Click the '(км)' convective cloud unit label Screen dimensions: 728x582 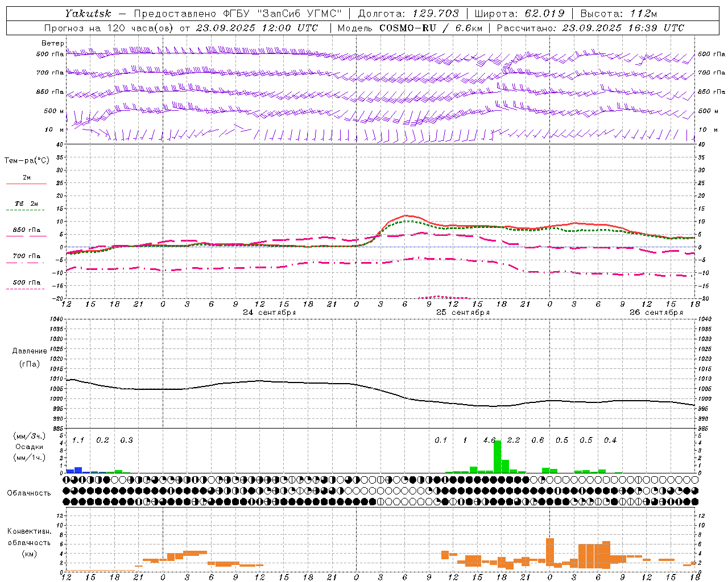pyautogui.click(x=29, y=554)
